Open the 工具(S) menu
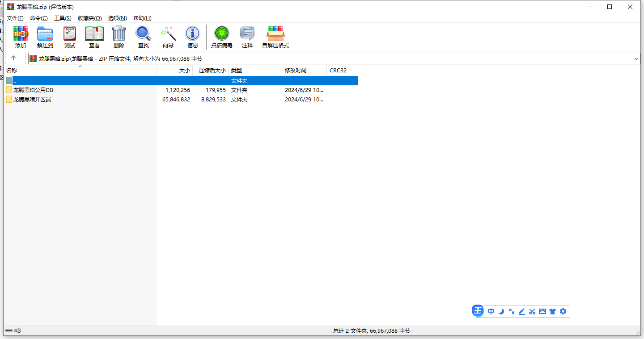Viewport: 644px width, 339px height. pyautogui.click(x=63, y=18)
